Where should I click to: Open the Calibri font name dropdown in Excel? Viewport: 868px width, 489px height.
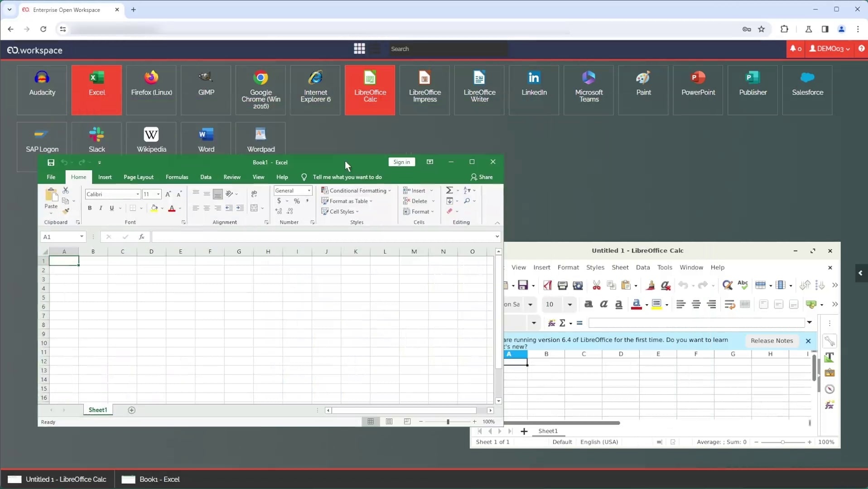click(138, 194)
